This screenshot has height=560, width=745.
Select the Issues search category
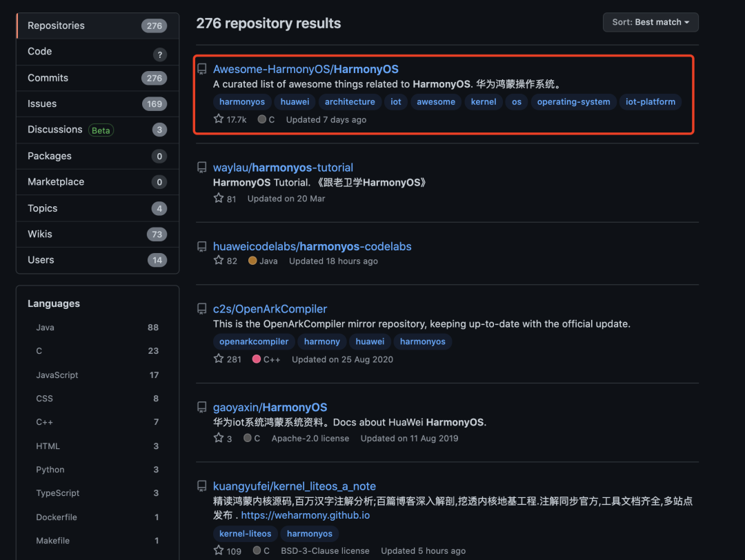click(x=98, y=104)
